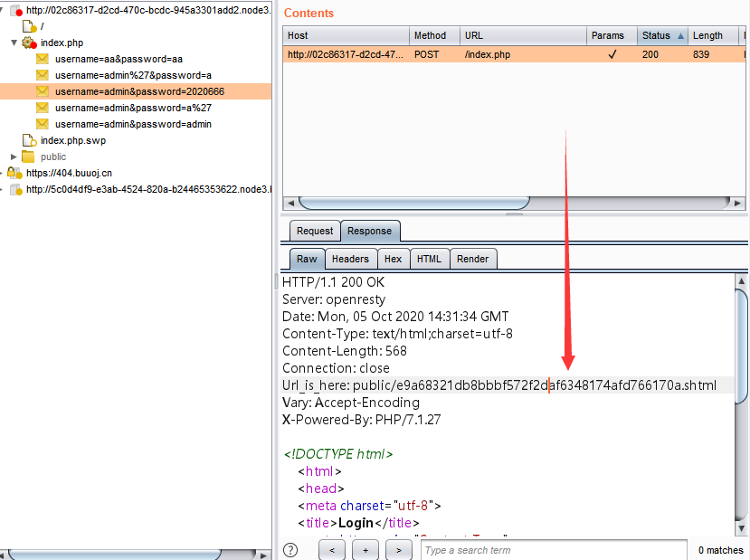This screenshot has width=750, height=560.
Task: Click the previous match "<" button
Action: [332, 550]
